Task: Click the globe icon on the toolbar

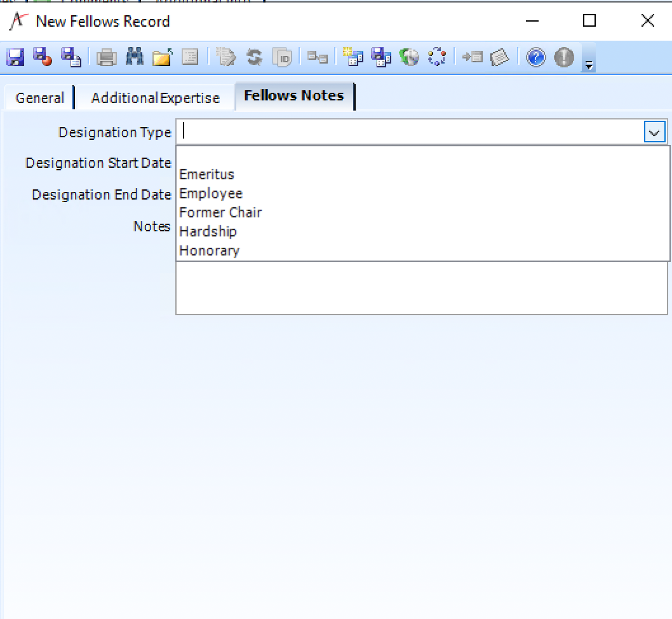Action: (410, 57)
